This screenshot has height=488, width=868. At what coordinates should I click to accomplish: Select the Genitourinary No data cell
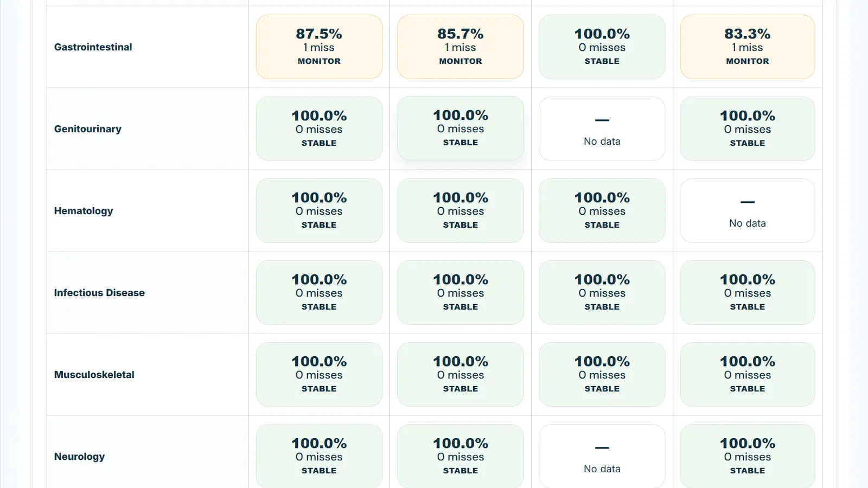coord(602,129)
